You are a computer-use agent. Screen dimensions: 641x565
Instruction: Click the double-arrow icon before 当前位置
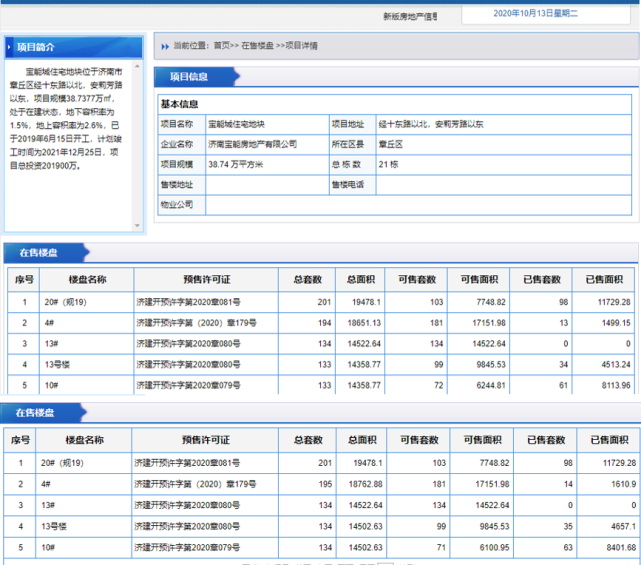(164, 46)
